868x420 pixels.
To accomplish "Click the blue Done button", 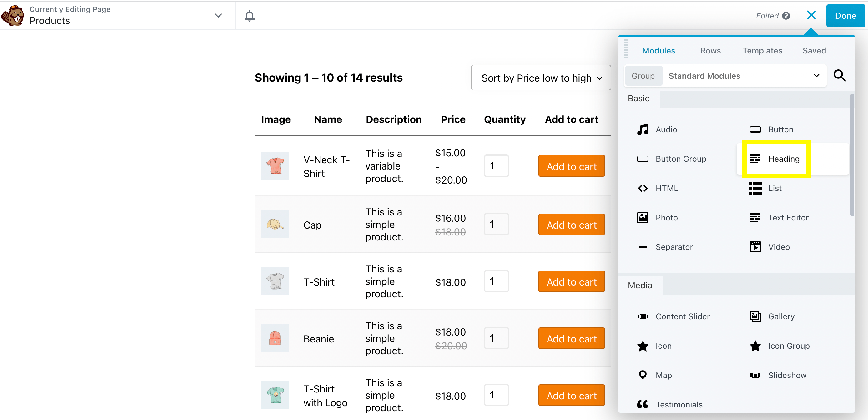I will coord(845,16).
